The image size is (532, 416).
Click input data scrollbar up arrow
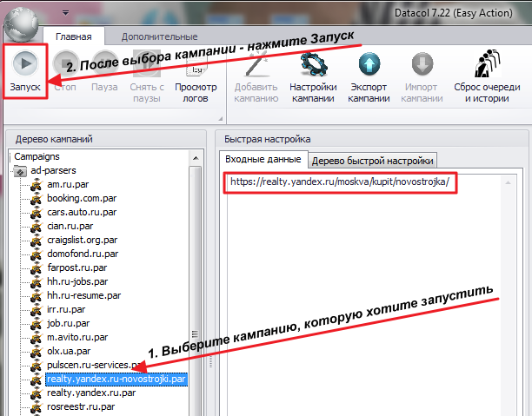pos(508,182)
